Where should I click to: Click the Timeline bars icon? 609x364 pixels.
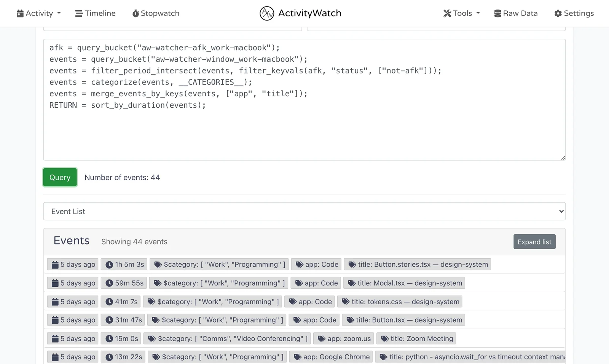[x=79, y=14]
